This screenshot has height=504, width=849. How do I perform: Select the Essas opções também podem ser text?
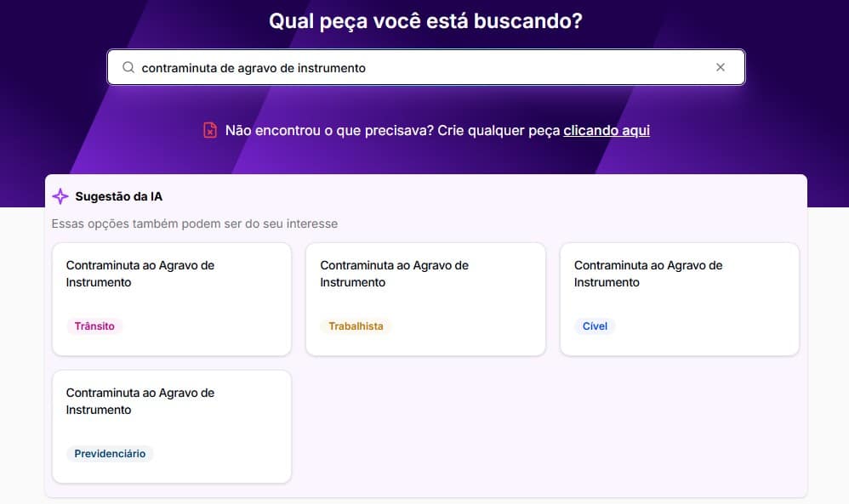(196, 224)
